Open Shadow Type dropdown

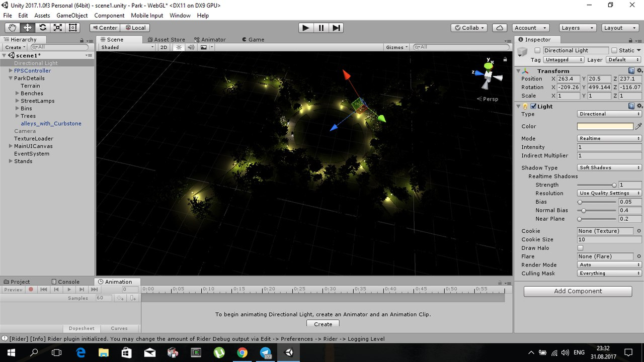coord(609,167)
